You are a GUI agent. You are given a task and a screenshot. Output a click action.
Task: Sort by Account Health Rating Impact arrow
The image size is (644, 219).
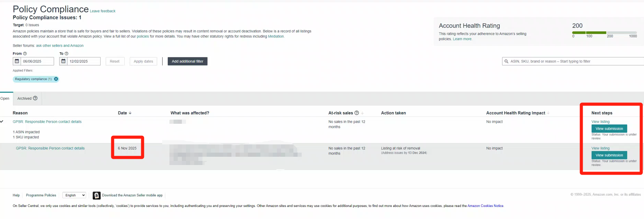(548, 113)
